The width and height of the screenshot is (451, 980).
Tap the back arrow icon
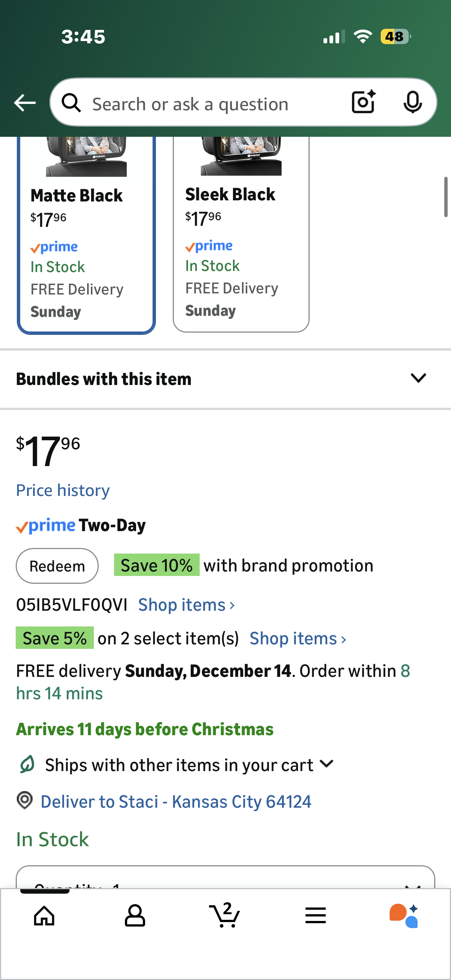coord(25,103)
